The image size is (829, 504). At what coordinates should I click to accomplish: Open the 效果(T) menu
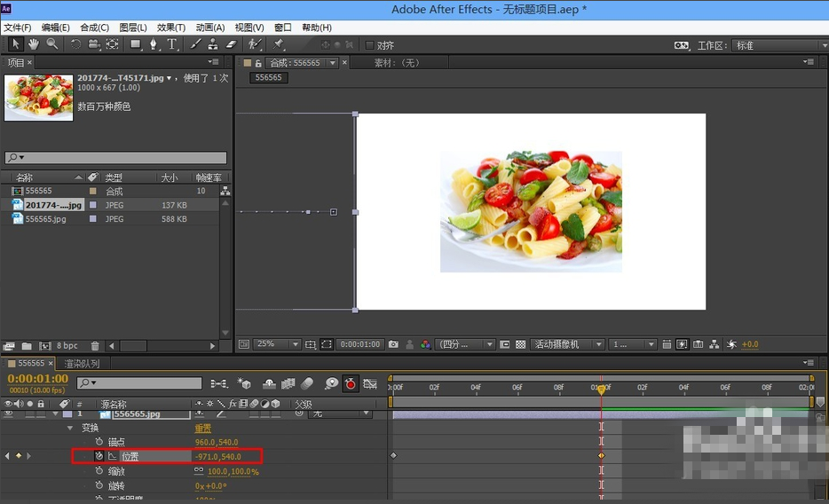(x=171, y=28)
